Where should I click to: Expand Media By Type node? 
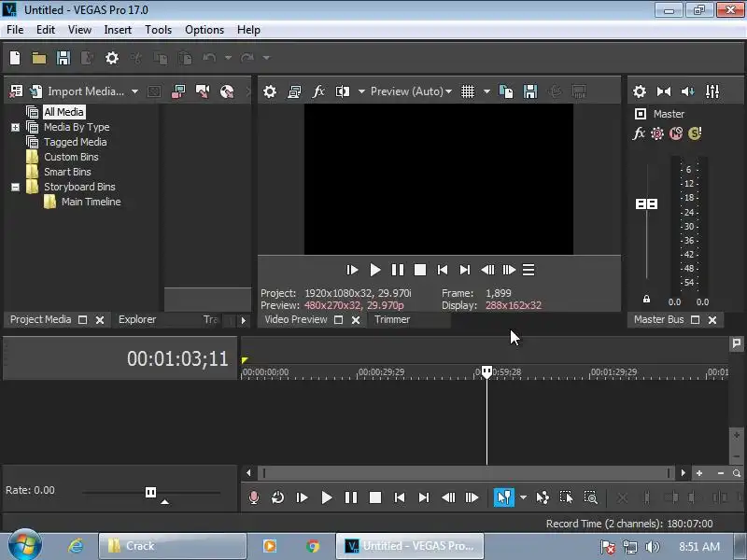pyautogui.click(x=15, y=127)
